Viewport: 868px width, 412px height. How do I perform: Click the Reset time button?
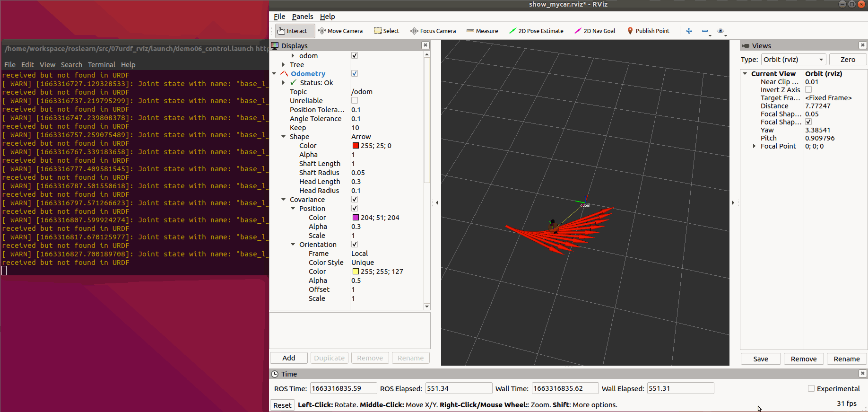tap(282, 405)
